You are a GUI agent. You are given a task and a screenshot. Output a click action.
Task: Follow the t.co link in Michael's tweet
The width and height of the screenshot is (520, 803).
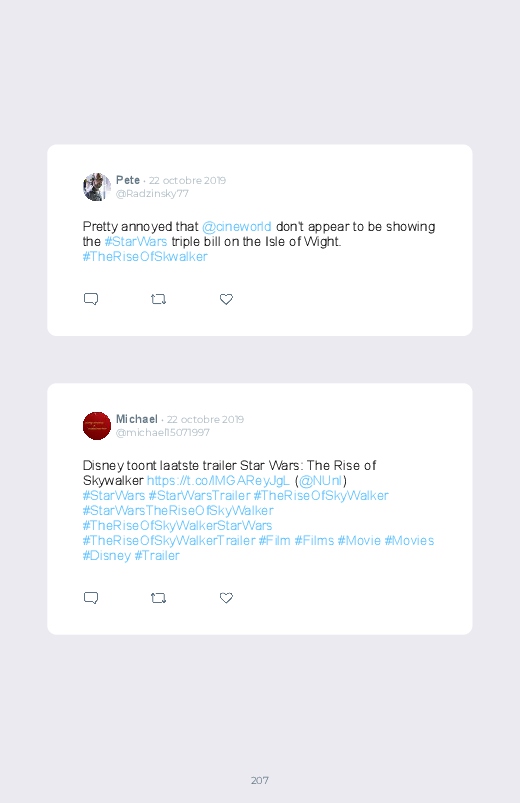coord(218,480)
